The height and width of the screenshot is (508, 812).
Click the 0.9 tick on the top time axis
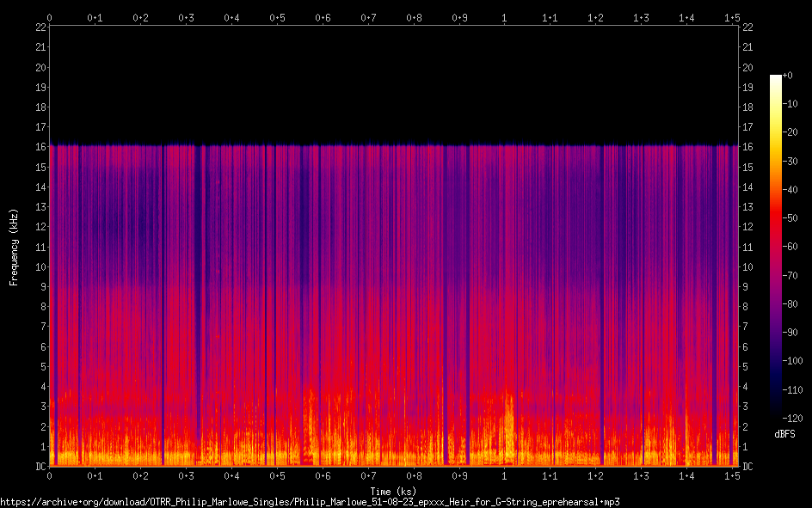click(x=459, y=17)
